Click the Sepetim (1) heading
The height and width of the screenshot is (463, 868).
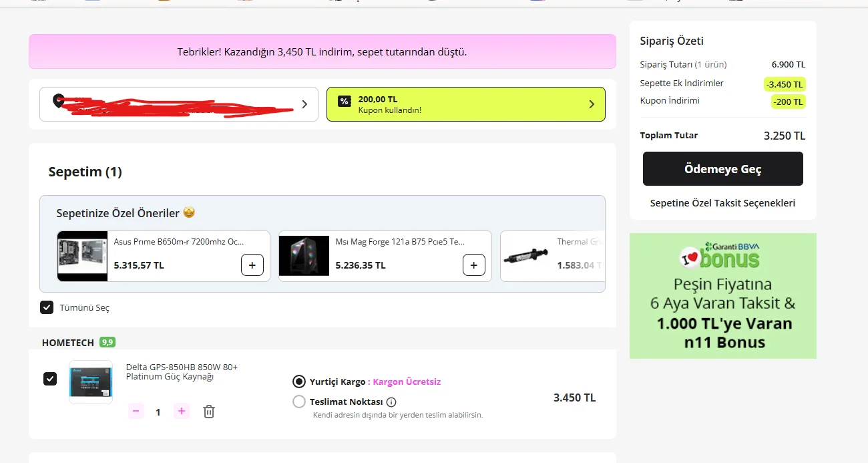(x=85, y=172)
